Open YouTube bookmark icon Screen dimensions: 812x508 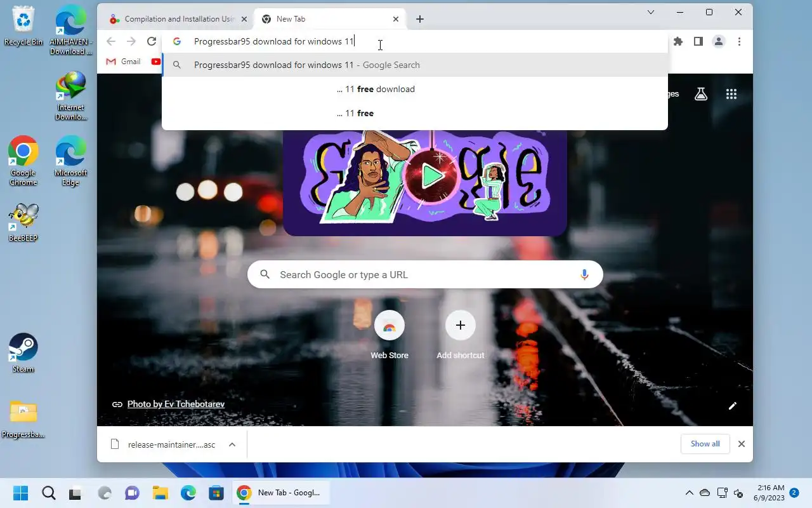coord(156,62)
